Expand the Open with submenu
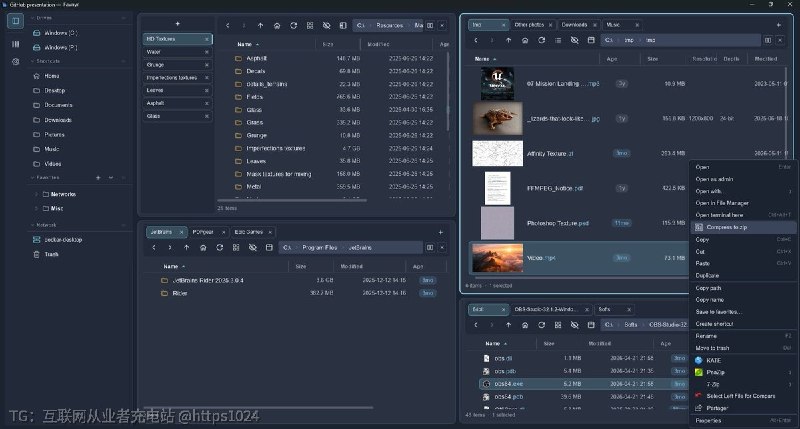This screenshot has width=800, height=429. click(x=743, y=191)
